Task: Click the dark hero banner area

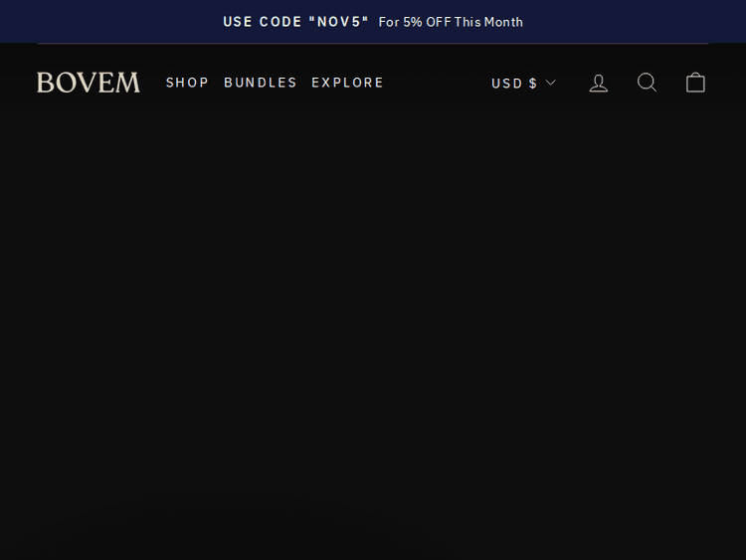Action: pyautogui.click(x=373, y=338)
